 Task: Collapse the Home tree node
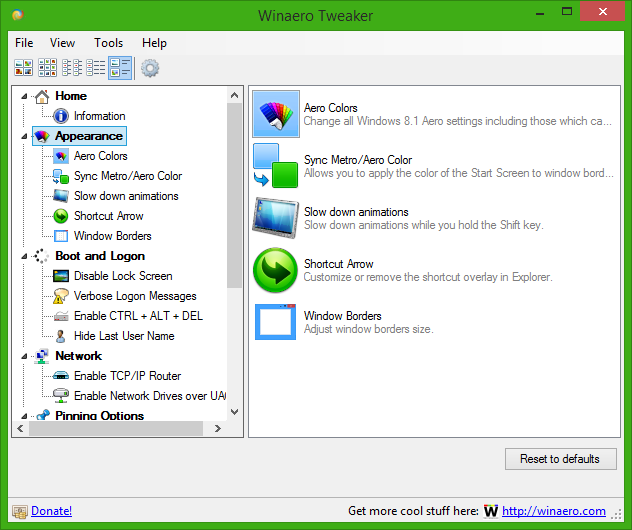24,96
